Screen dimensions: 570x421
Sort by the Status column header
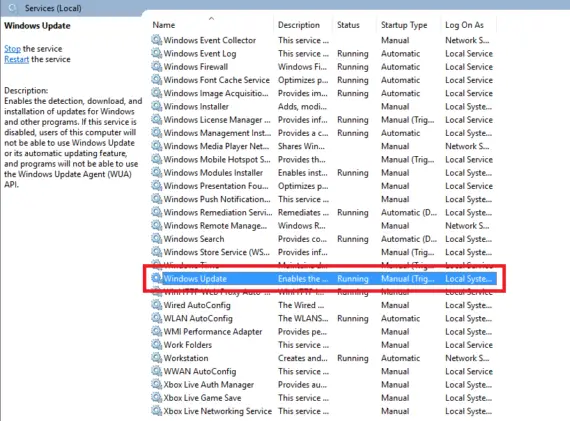click(x=348, y=25)
